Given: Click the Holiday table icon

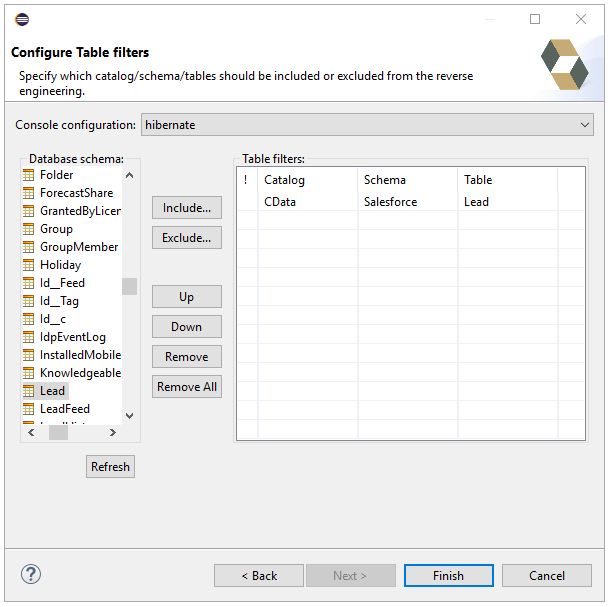Looking at the screenshot, I should (30, 265).
